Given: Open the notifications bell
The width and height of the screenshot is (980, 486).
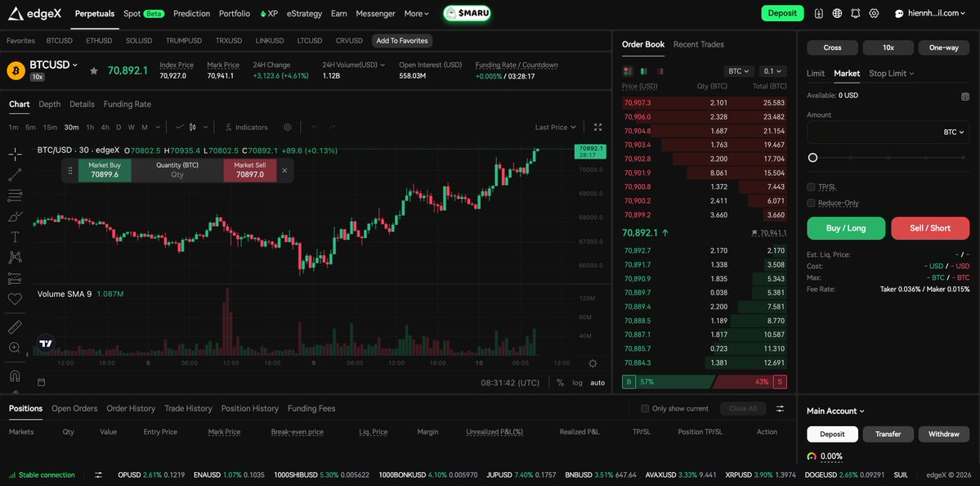Looking at the screenshot, I should [x=856, y=13].
